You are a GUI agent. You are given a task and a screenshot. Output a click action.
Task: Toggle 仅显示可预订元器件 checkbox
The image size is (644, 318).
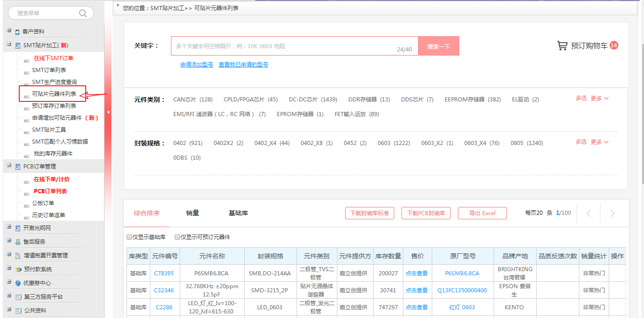pos(177,237)
